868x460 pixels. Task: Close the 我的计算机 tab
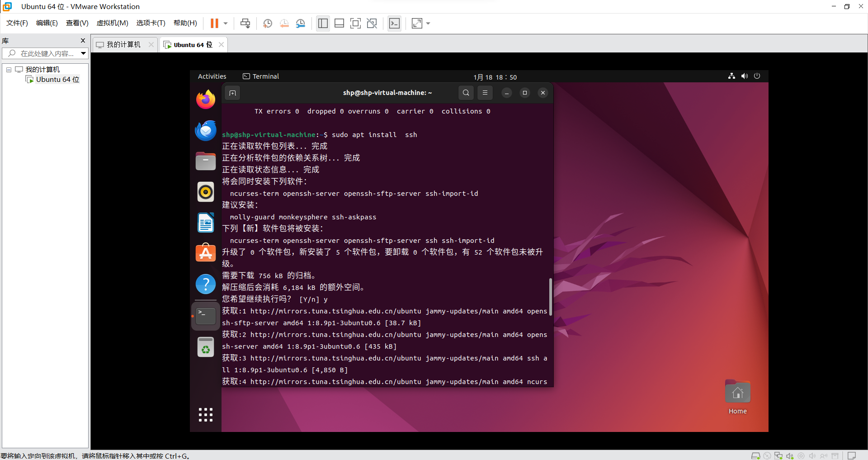point(151,44)
